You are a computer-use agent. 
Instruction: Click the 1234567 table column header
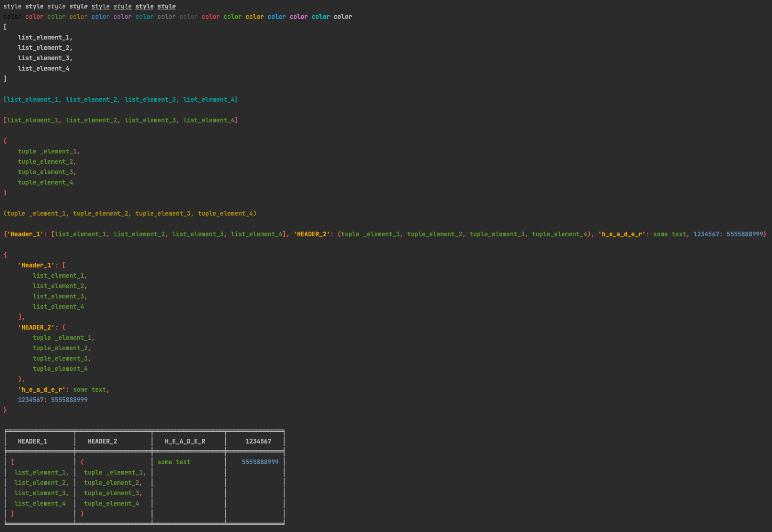tap(258, 441)
